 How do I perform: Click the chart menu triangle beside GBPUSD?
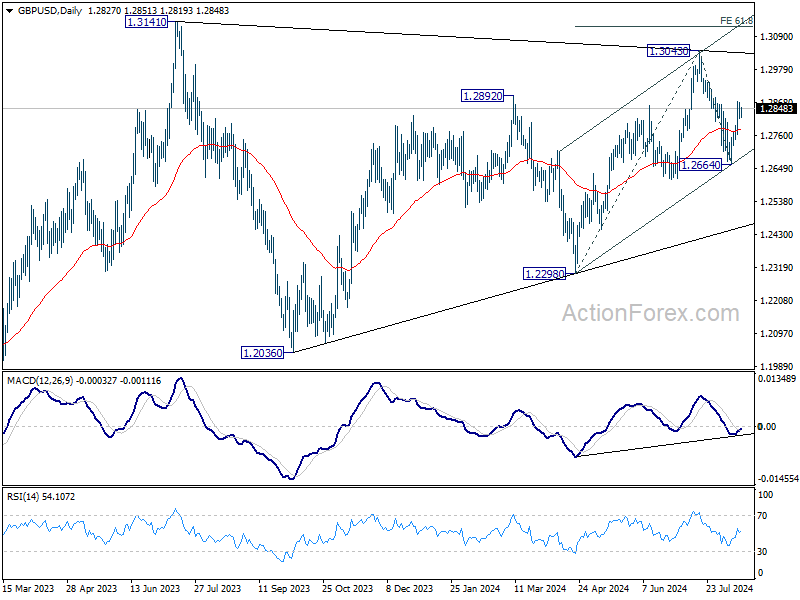10,10
